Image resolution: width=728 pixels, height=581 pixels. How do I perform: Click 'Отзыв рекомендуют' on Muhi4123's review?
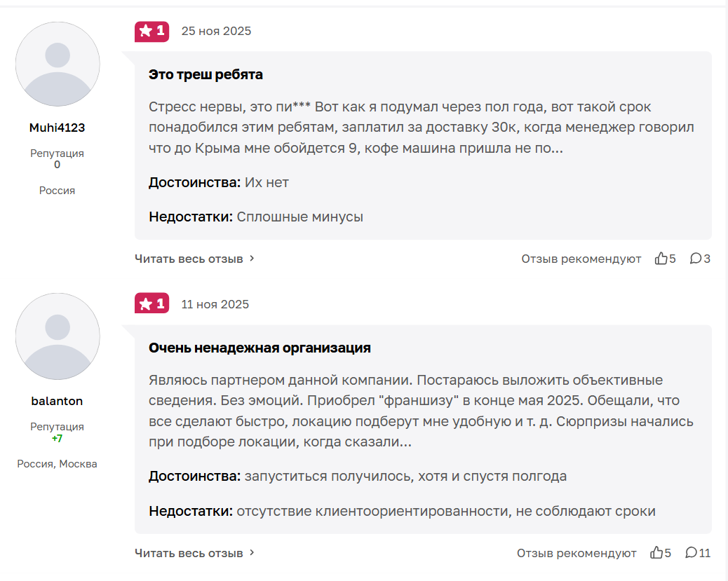tap(581, 259)
